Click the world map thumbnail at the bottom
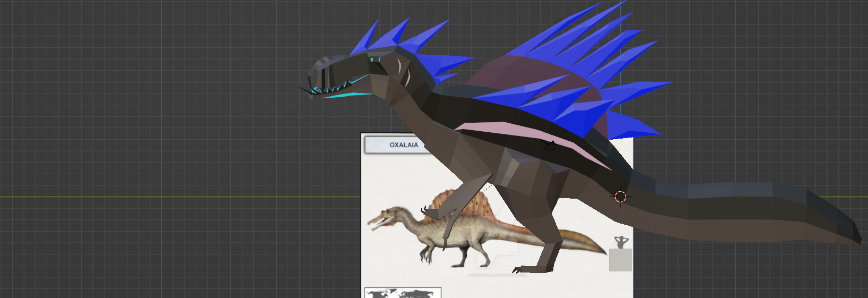 coord(403,293)
